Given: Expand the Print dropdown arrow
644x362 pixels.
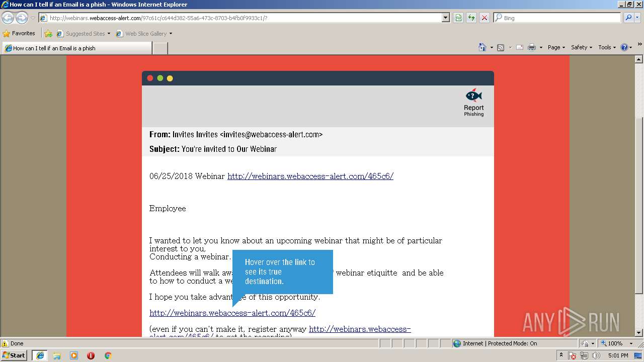Looking at the screenshot, I should (541, 47).
